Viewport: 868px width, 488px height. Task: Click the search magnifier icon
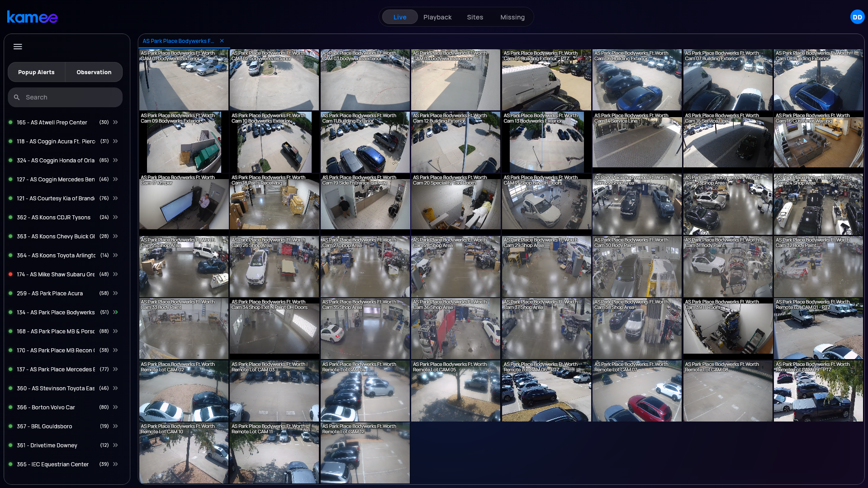17,97
